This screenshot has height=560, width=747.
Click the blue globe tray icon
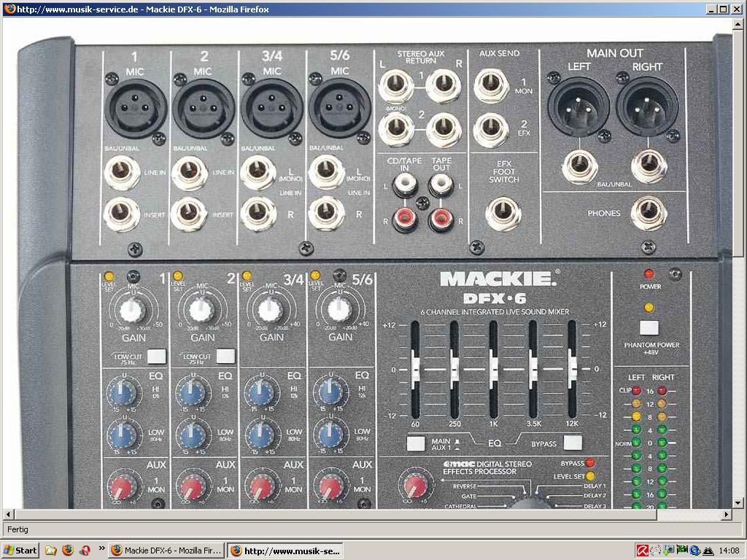[694, 551]
